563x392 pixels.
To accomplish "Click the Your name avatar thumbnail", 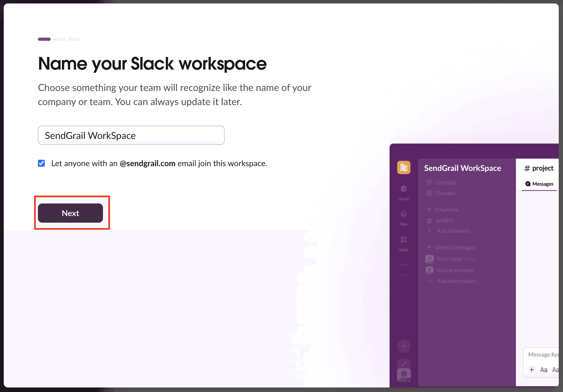I will point(430,259).
